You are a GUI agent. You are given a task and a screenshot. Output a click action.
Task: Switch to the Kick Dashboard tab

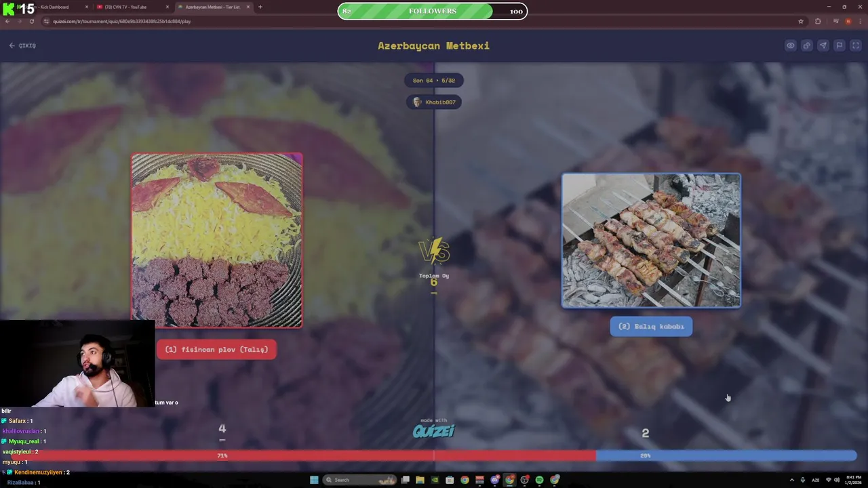pos(54,7)
